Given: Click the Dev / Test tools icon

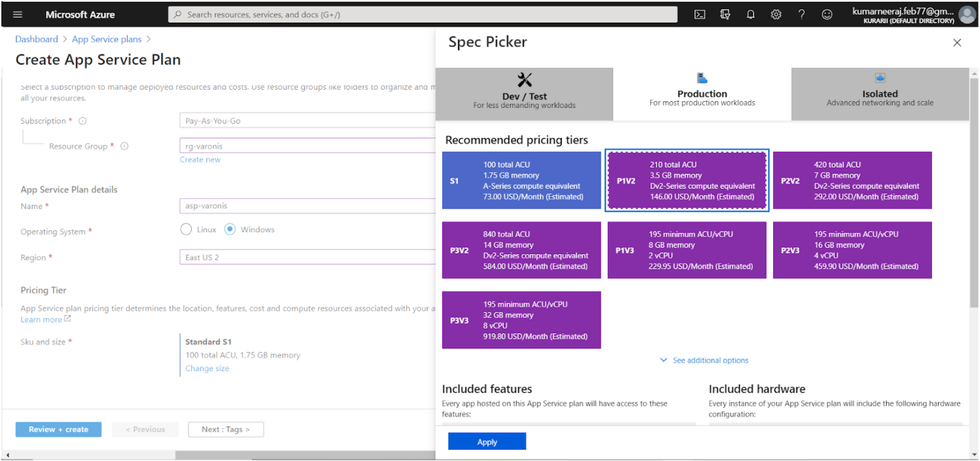Looking at the screenshot, I should pos(525,80).
